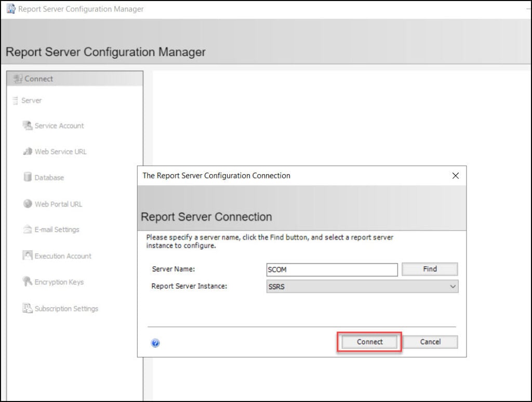Open Execution Account in the sidebar
This screenshot has width=532, height=402.
57,256
